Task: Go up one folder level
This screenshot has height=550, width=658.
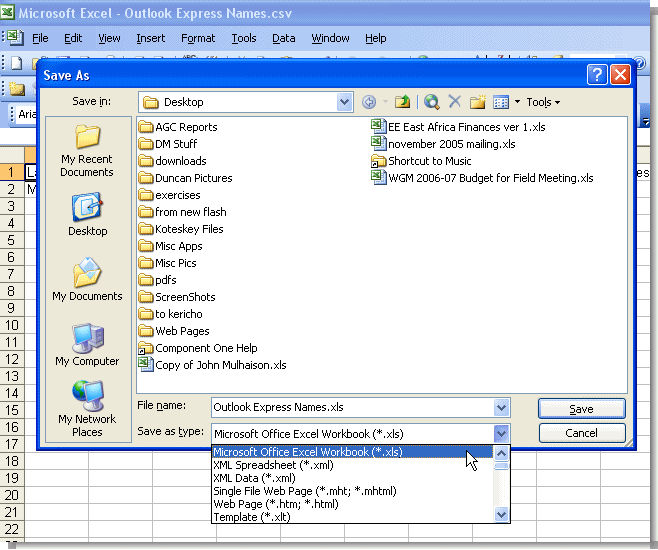Action: click(402, 102)
